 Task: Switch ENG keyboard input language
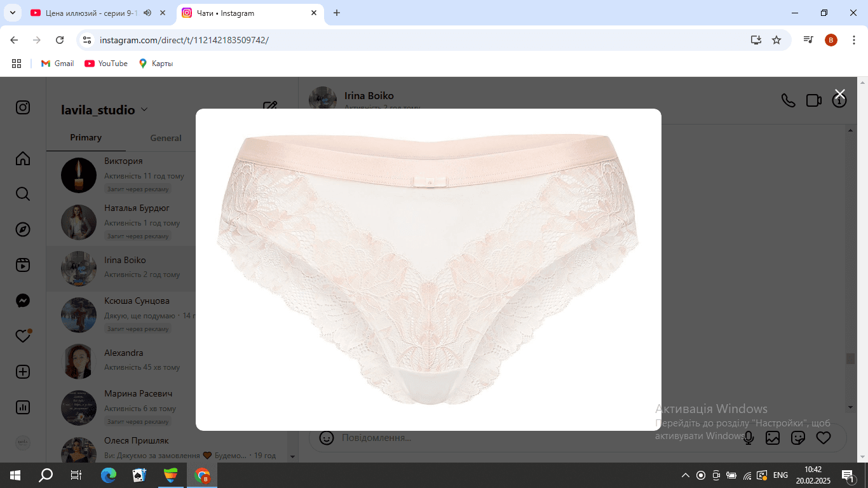click(x=780, y=475)
